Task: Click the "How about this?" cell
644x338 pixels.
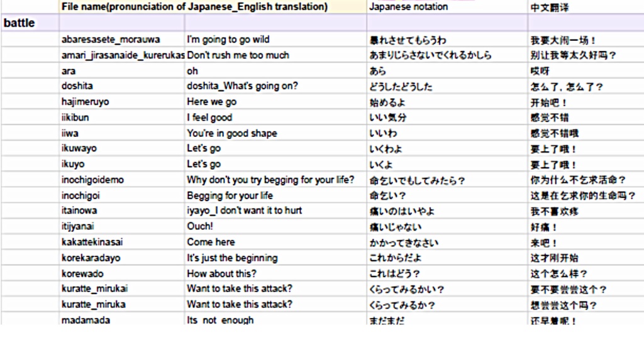Action: click(221, 273)
